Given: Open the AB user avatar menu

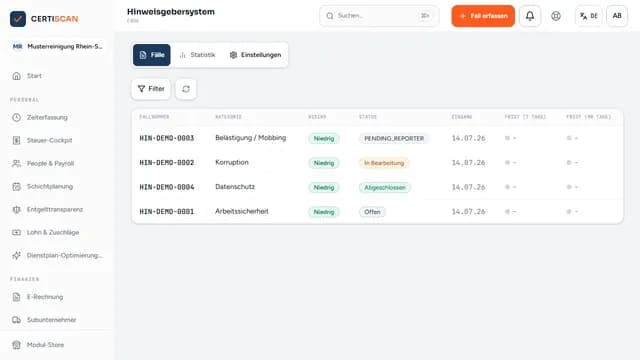Looking at the screenshot, I should coord(617,16).
